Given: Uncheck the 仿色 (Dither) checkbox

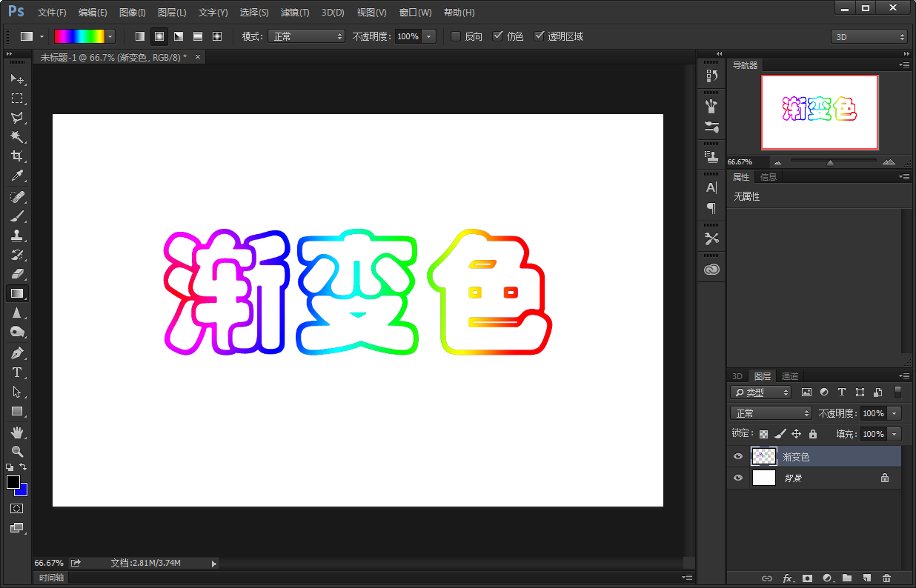Looking at the screenshot, I should point(497,36).
